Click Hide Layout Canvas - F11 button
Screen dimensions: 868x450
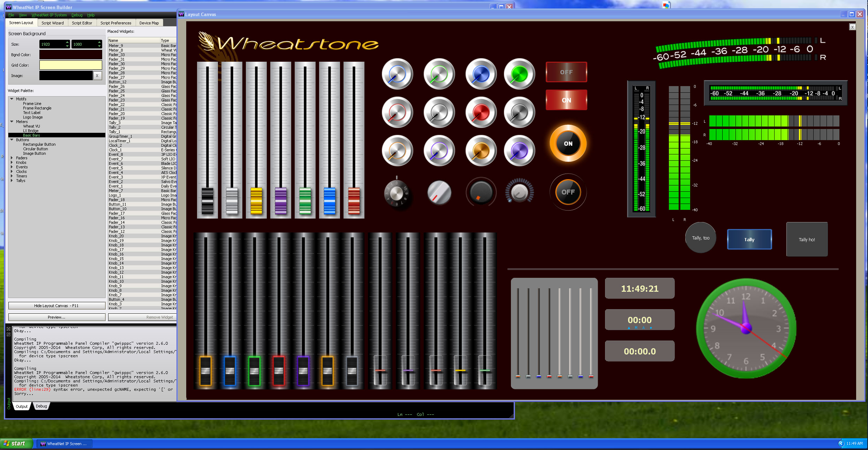tap(56, 306)
